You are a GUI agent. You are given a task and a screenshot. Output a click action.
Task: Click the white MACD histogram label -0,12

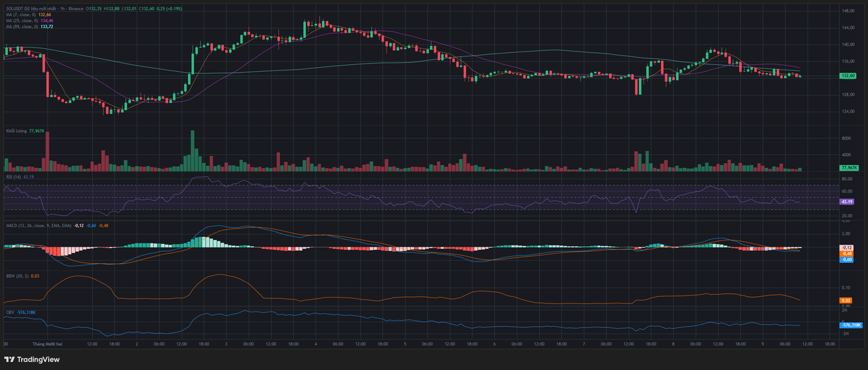click(x=847, y=248)
